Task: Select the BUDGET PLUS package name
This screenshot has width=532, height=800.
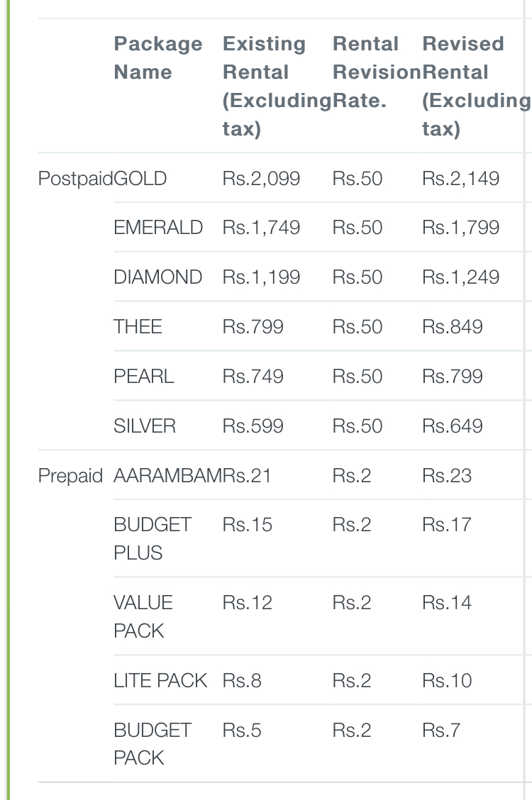Action: [153, 538]
